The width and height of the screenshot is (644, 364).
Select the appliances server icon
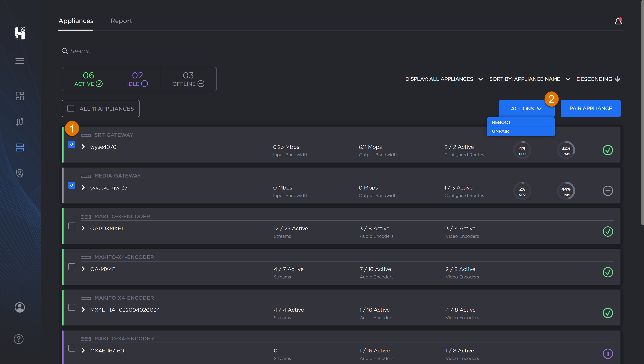[20, 147]
